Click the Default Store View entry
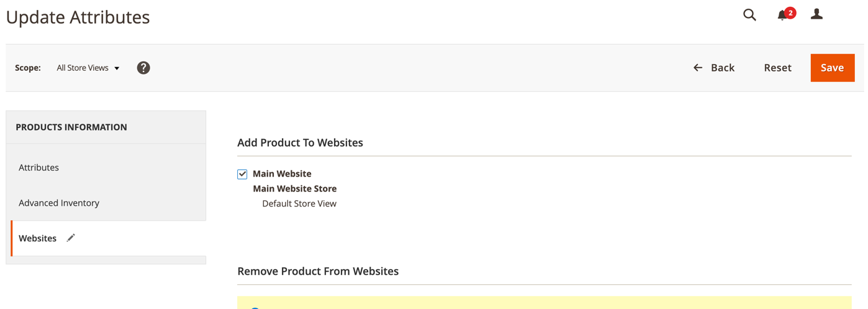Viewport: 868px width, 309px height. point(299,203)
